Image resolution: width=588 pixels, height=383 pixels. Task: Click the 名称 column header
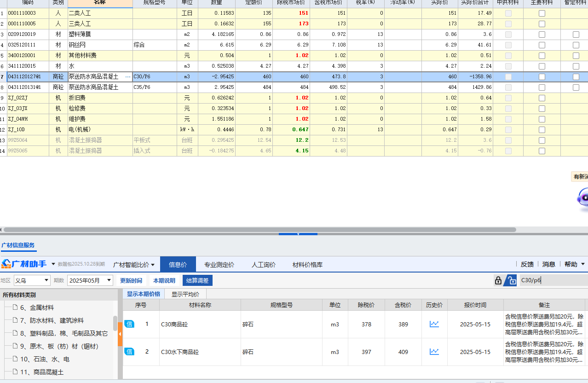click(100, 3)
